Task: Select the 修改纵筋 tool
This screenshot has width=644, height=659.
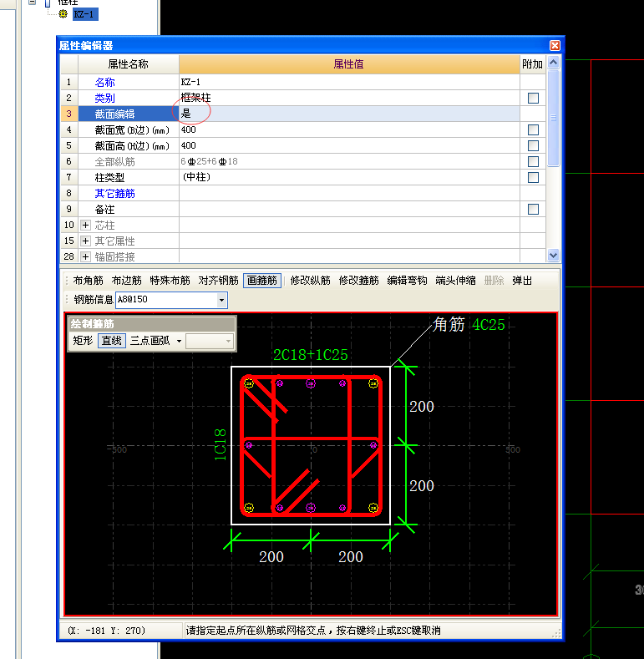Action: click(x=310, y=281)
